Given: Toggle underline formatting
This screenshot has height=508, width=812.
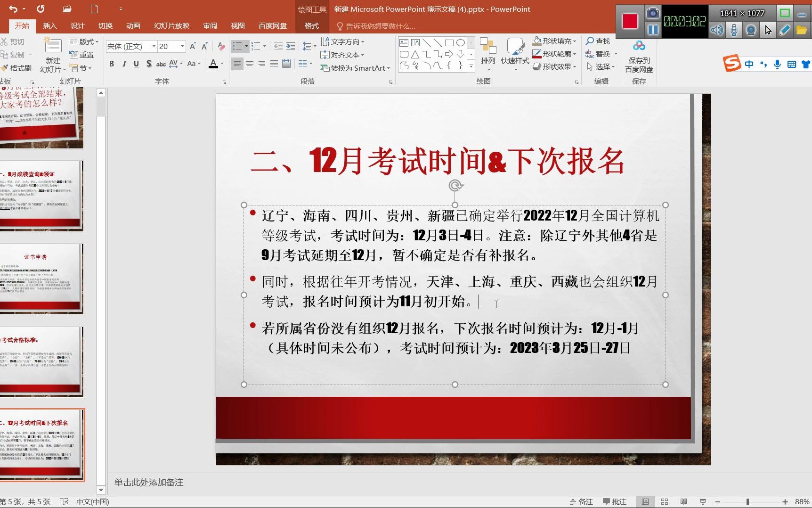Looking at the screenshot, I should pyautogui.click(x=136, y=64).
